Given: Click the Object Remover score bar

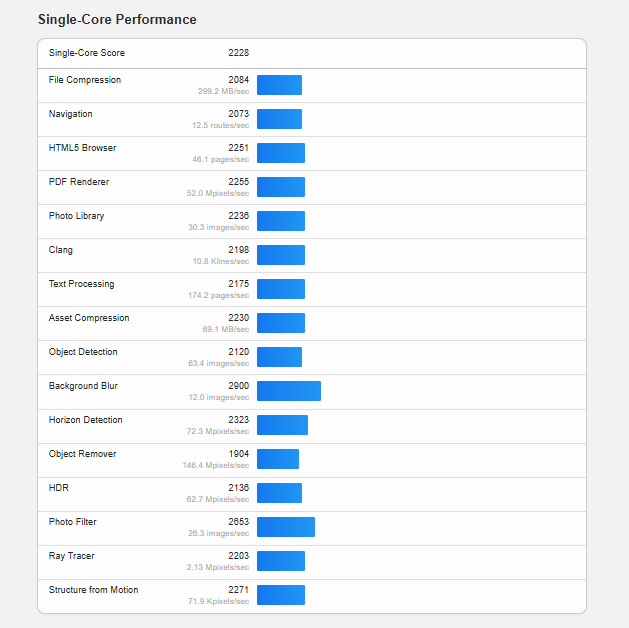Looking at the screenshot, I should (278, 459).
